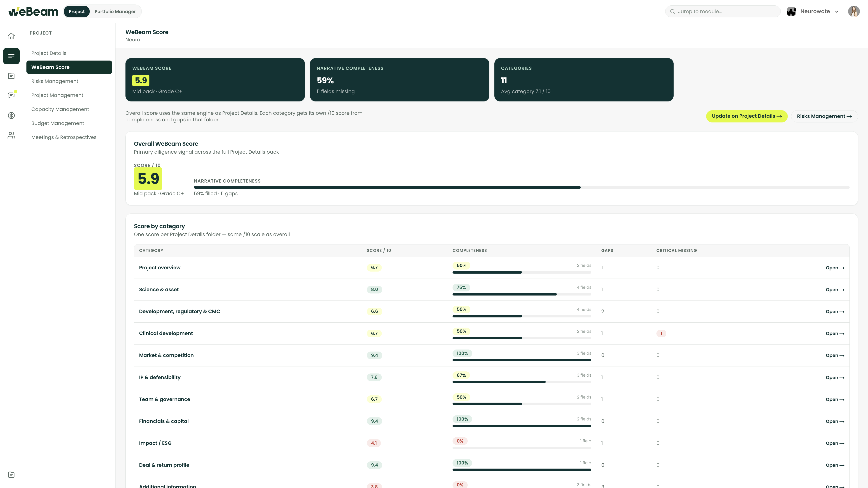Click the search magnifier icon in the header
868x488 pixels.
[x=672, y=12]
